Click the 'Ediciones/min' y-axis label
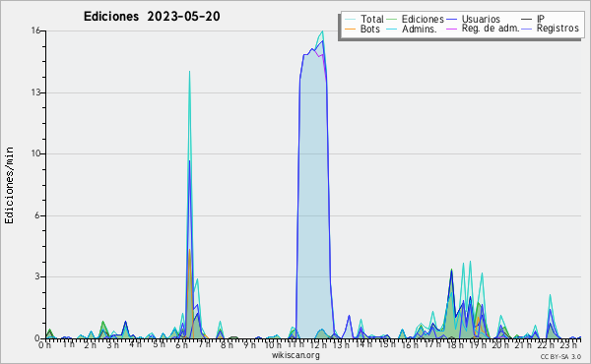 pyautogui.click(x=9, y=185)
